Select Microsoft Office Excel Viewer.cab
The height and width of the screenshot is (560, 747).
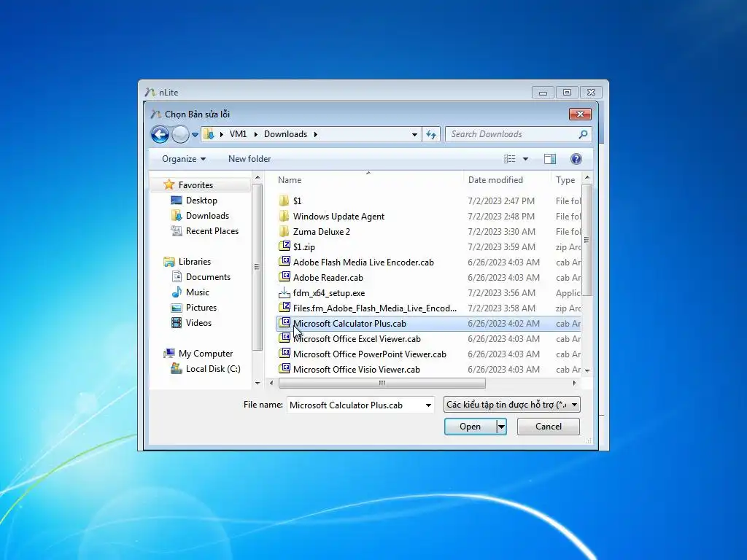tap(357, 338)
